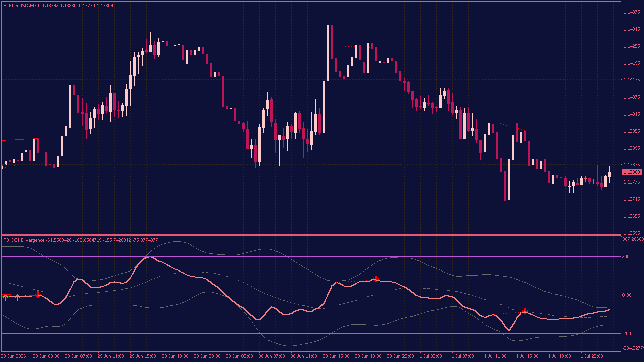This screenshot has width=644, height=362.
Task: Click the high price 1.13830 in header
Action: [x=69, y=6]
